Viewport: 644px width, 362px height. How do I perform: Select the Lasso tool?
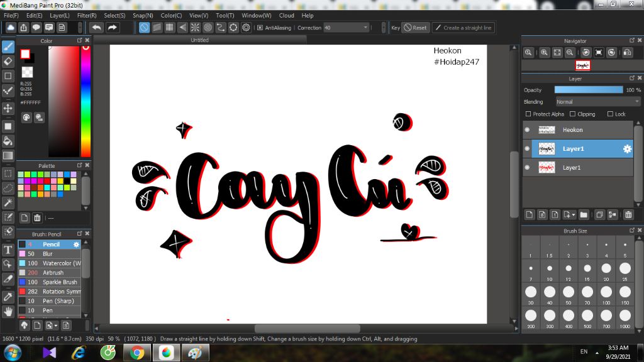[8, 188]
